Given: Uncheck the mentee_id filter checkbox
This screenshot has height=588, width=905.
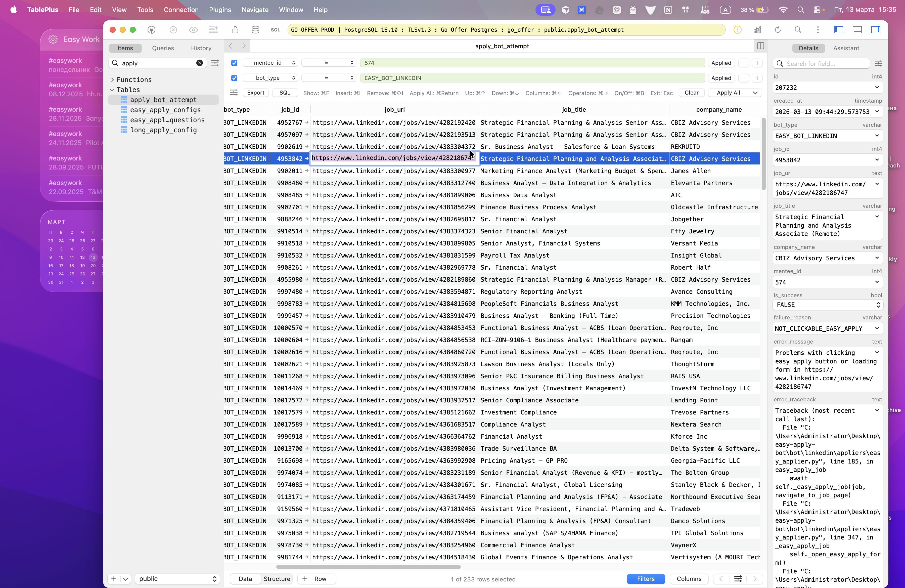Looking at the screenshot, I should pos(234,63).
